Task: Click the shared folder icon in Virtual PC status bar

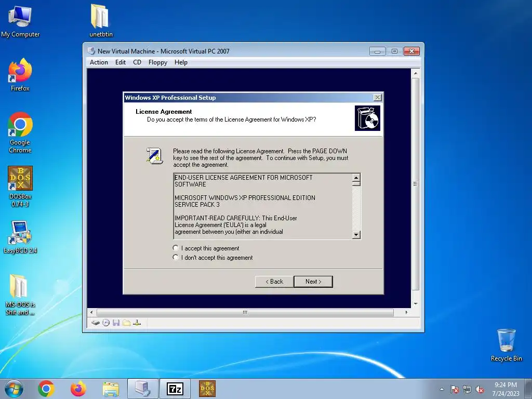Action: coord(127,323)
